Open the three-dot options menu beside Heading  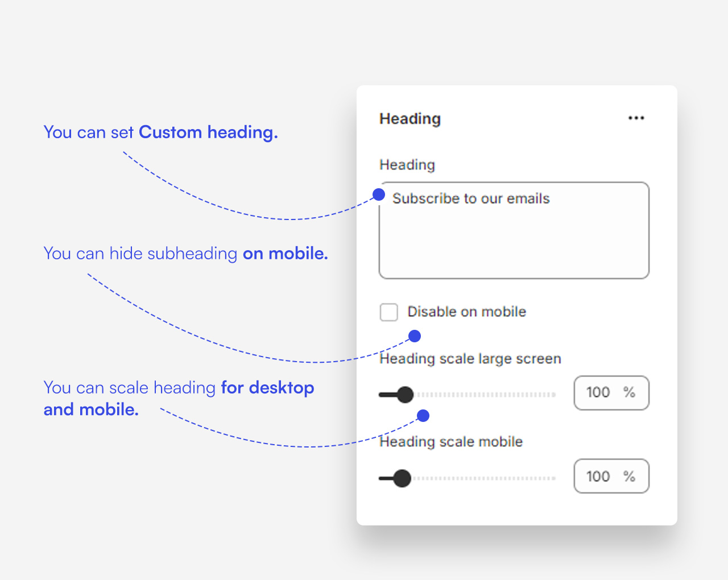pos(636,118)
